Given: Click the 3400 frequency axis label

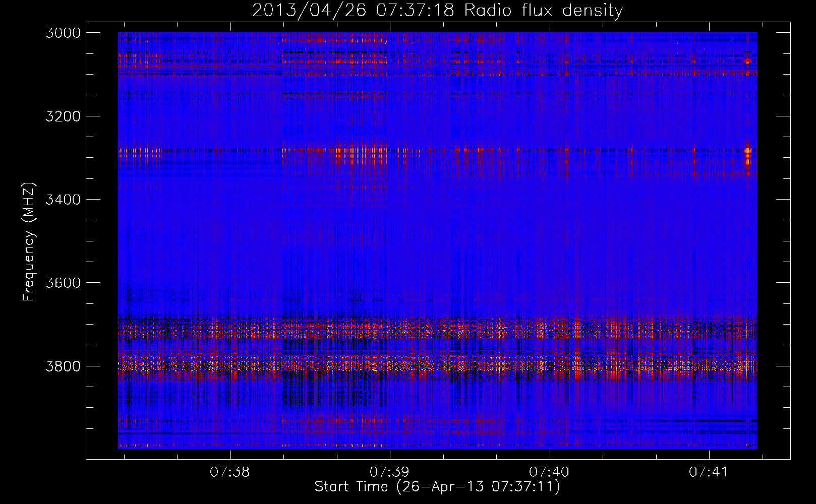Looking at the screenshot, I should (63, 200).
